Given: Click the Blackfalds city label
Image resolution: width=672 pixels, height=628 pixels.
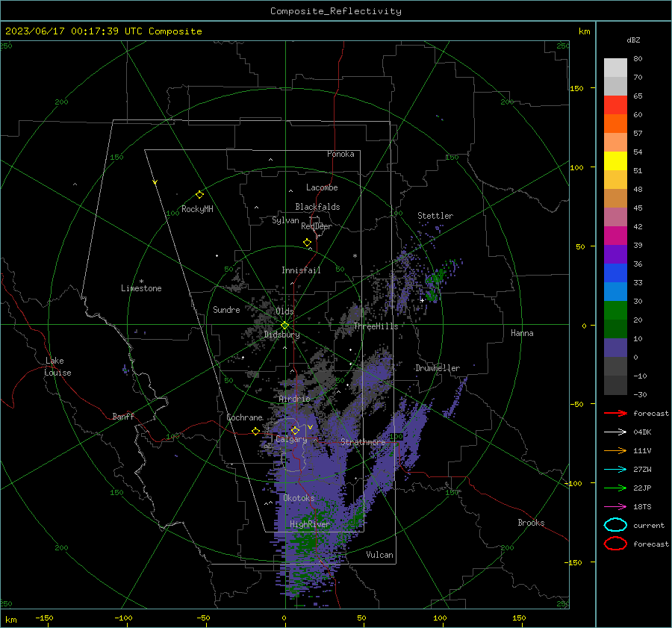Looking at the screenshot, I should [x=317, y=207].
